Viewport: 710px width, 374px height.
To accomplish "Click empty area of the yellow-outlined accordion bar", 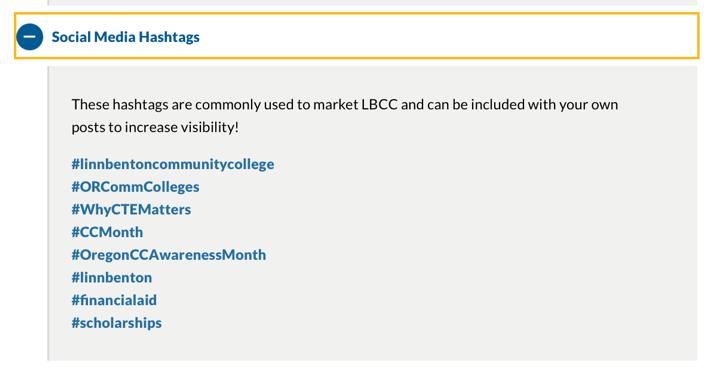I will pyautogui.click(x=448, y=36).
